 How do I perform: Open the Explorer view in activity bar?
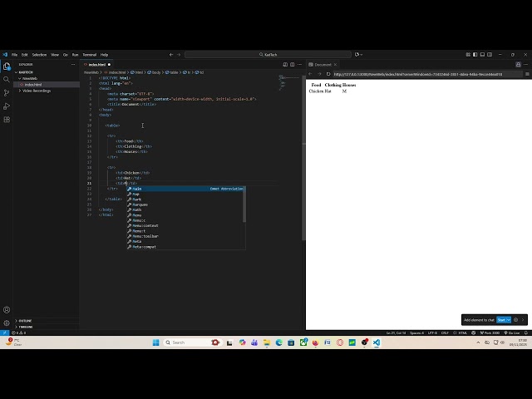pos(7,66)
